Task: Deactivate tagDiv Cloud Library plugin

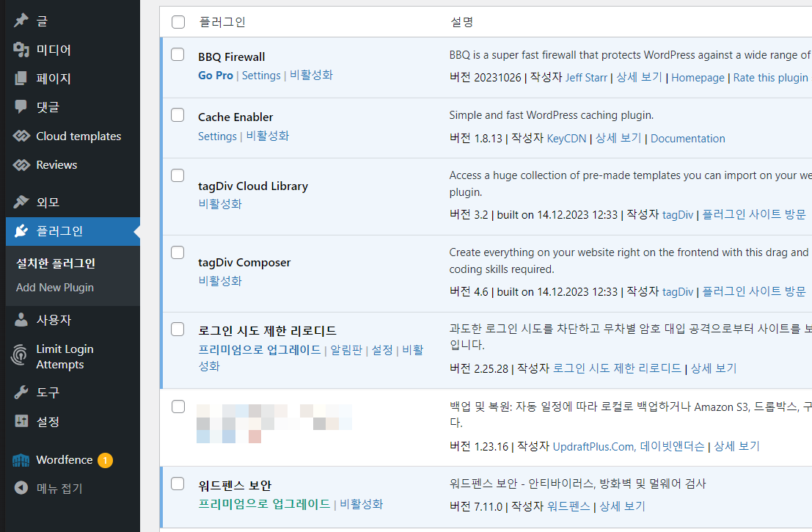Action: pos(220,203)
